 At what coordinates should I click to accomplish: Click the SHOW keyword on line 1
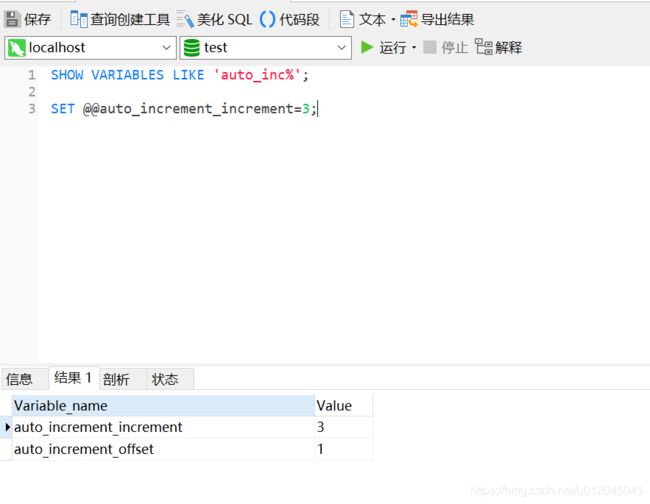tap(67, 75)
